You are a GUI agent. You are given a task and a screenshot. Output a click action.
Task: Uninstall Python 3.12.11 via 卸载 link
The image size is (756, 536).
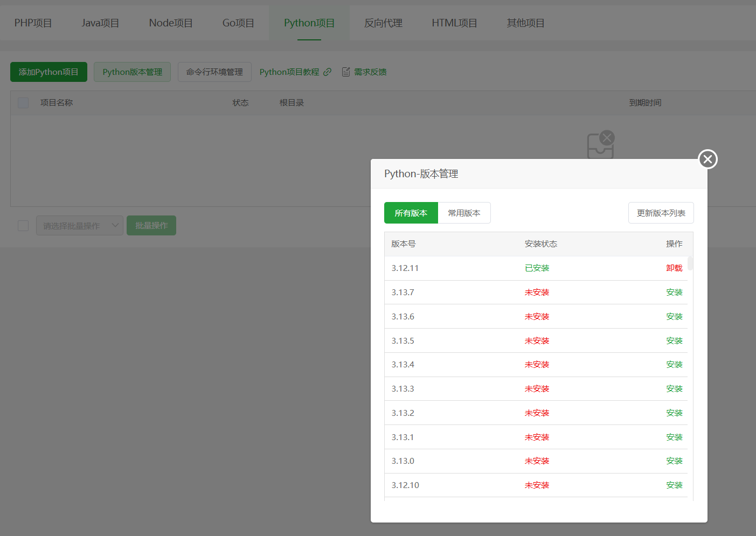click(674, 268)
